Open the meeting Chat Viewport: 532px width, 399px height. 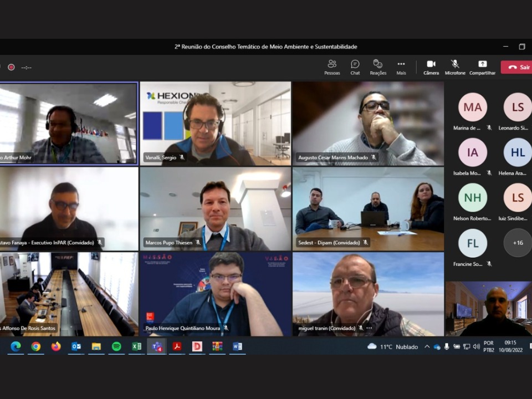tap(355, 67)
